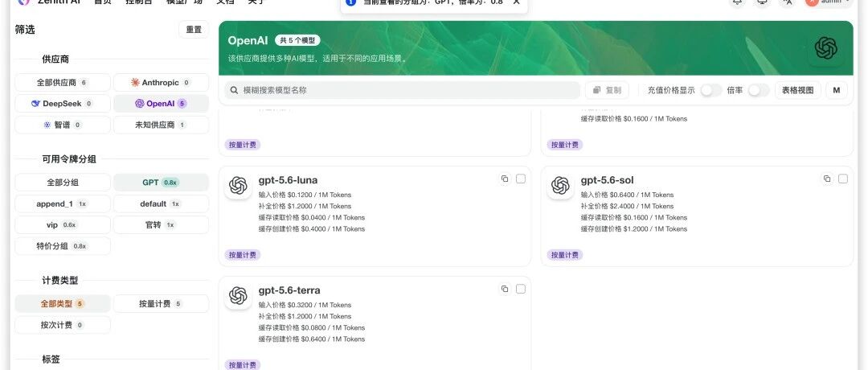Screen dimensions: 868x370
Task: Choose the append_1 token group
Action: coord(63,203)
